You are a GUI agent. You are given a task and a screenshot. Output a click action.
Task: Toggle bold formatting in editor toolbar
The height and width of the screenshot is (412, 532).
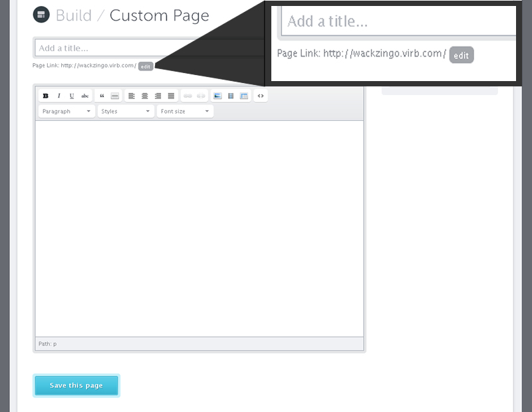pos(45,96)
